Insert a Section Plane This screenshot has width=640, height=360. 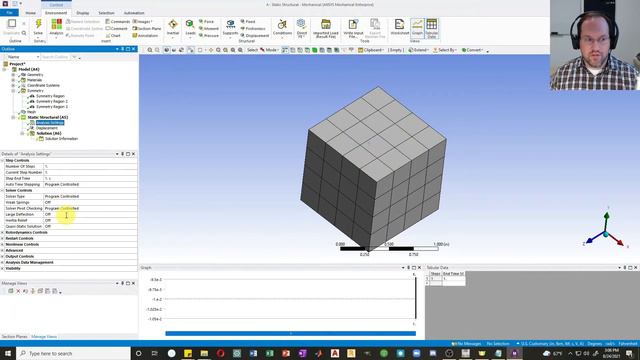pyautogui.click(x=147, y=29)
